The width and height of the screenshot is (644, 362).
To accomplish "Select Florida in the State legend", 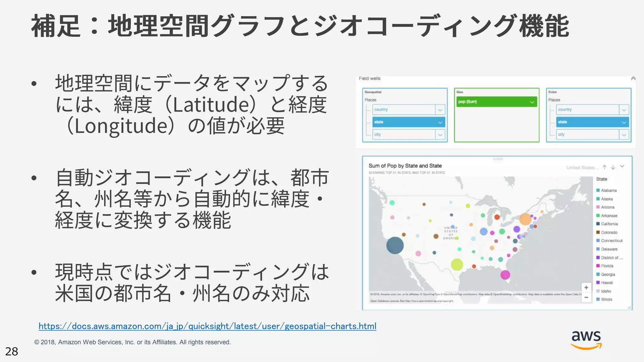I will pyautogui.click(x=605, y=266).
